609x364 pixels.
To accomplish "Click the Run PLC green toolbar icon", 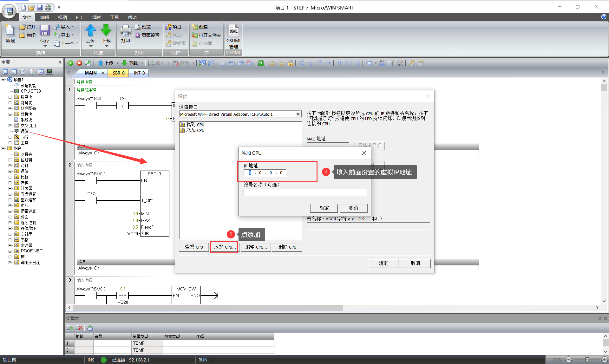I will point(70,63).
